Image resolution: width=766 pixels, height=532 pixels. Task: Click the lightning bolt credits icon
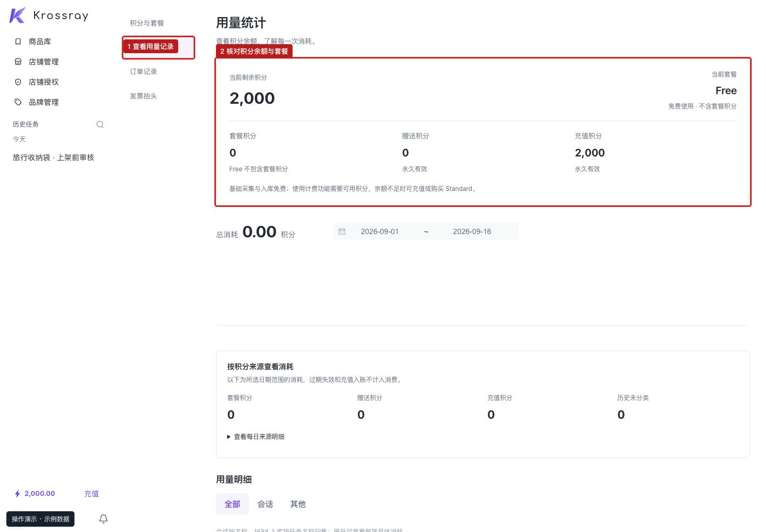(x=18, y=494)
